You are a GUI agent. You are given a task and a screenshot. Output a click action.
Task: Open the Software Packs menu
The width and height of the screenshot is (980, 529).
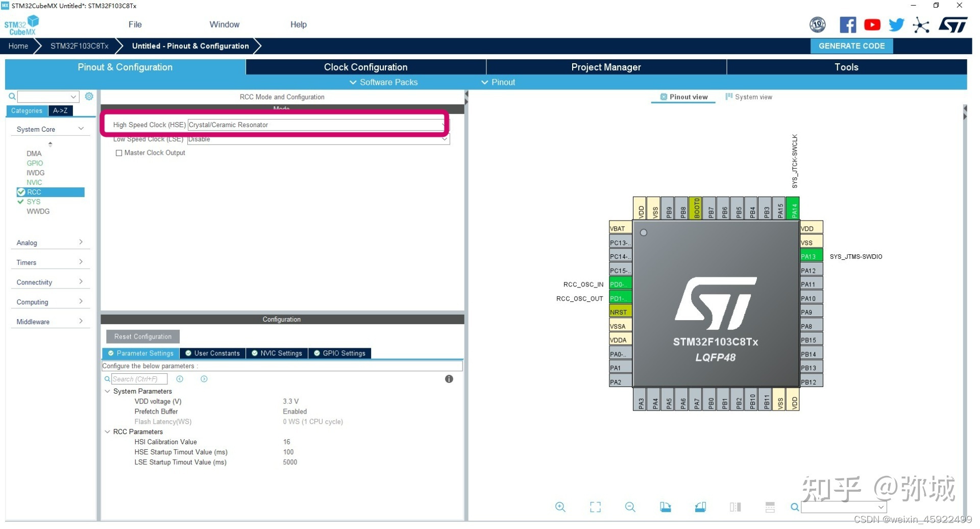[x=383, y=82]
